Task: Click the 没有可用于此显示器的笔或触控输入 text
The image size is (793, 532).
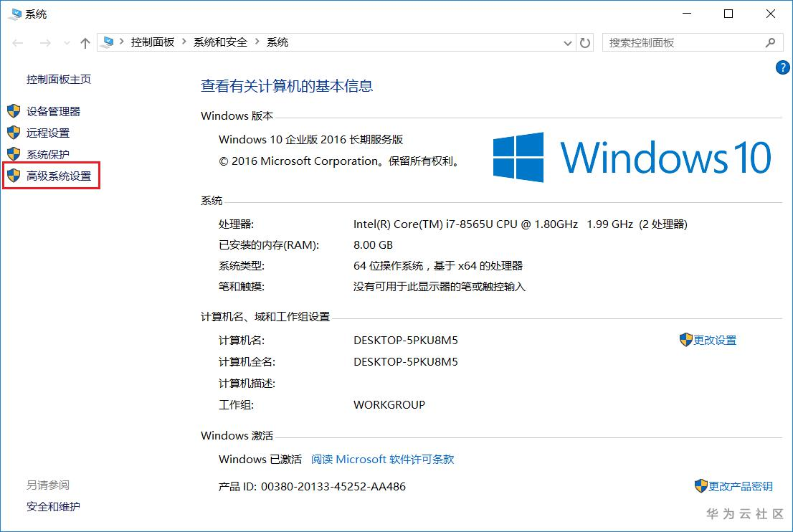Action: 440,287
